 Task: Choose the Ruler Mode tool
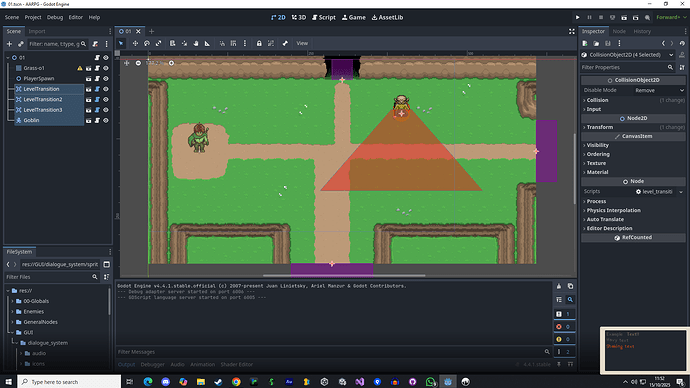click(x=207, y=43)
